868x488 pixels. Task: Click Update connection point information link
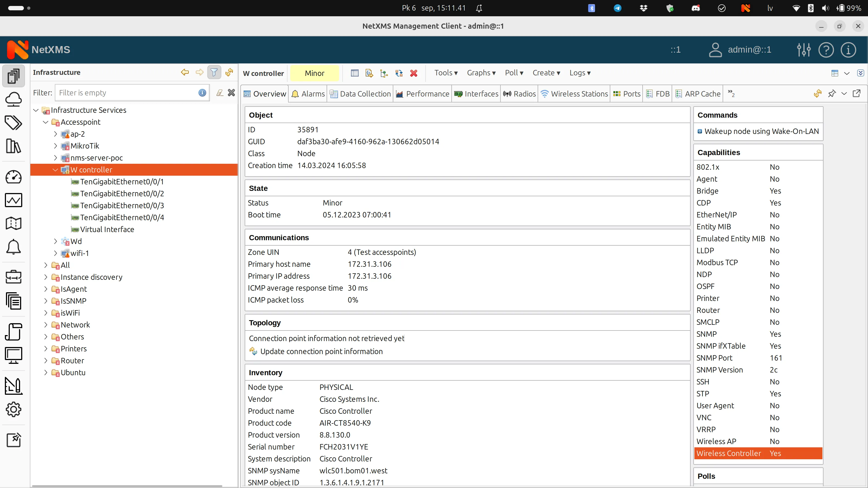(x=321, y=351)
